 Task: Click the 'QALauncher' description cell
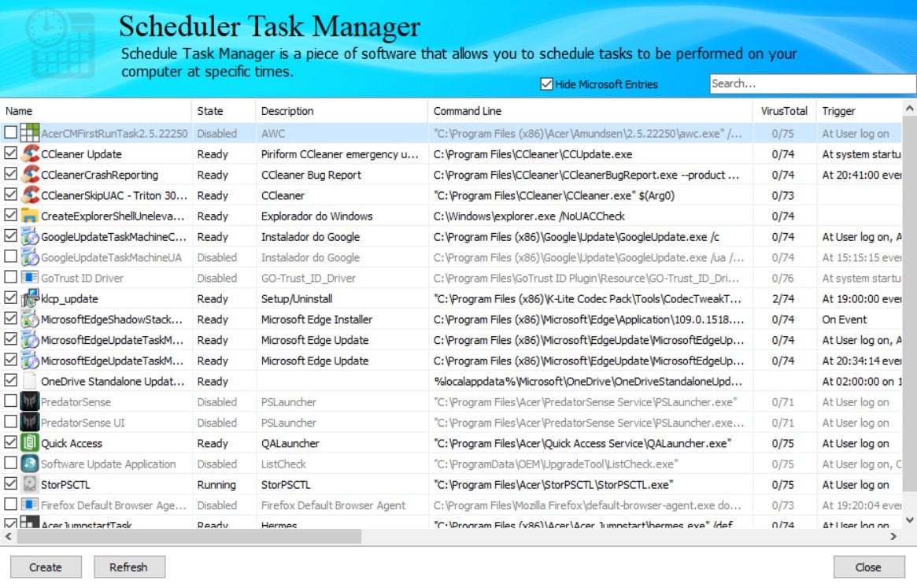(290, 443)
